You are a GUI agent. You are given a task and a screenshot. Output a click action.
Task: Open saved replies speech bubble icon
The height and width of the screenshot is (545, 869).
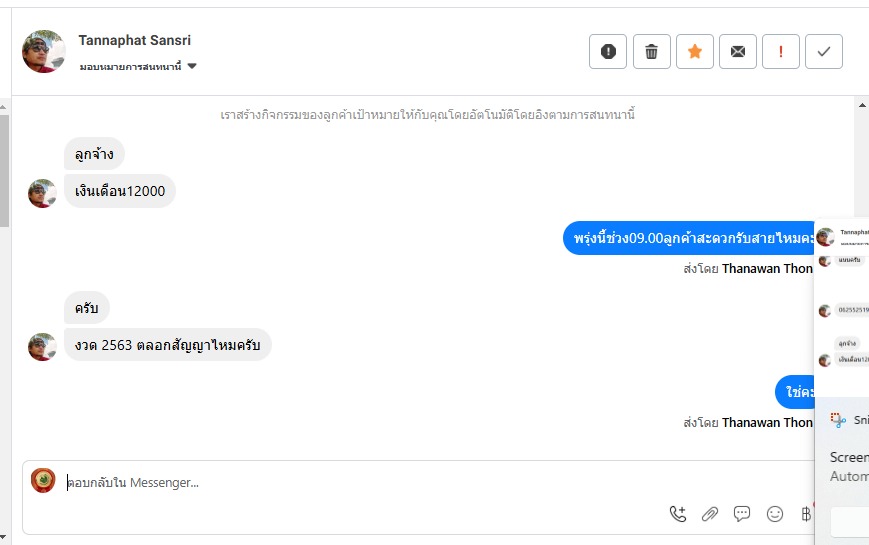742,514
